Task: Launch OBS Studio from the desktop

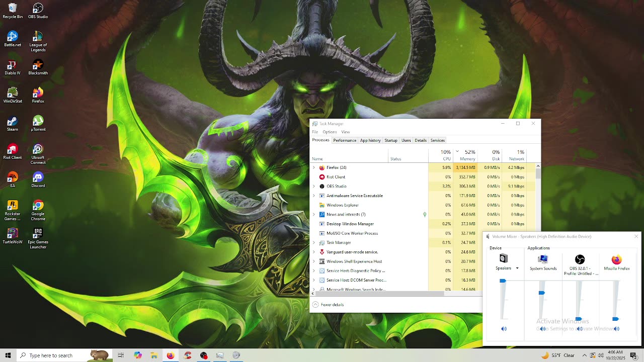Action: pos(38,11)
